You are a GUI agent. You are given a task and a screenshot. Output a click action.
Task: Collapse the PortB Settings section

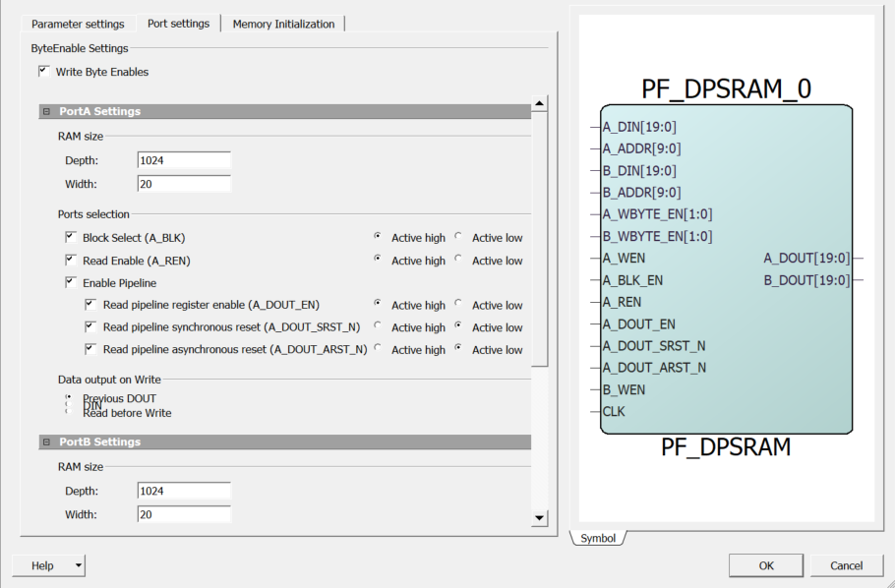46,442
